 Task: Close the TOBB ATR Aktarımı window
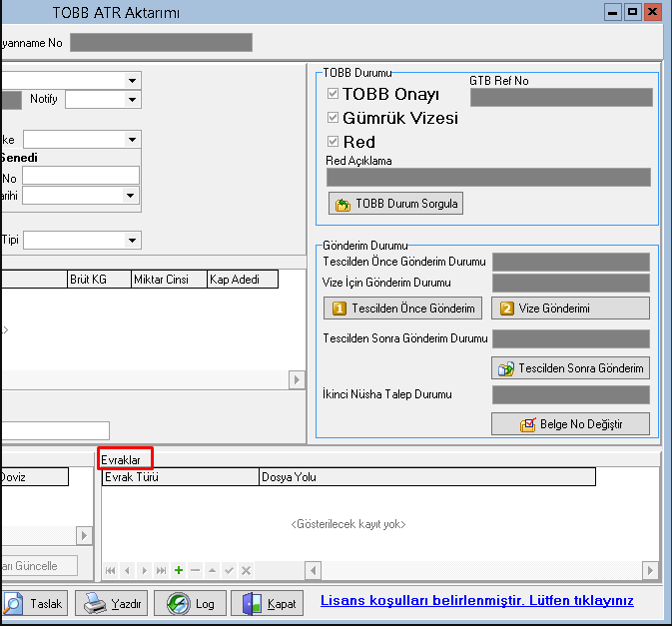click(653, 12)
